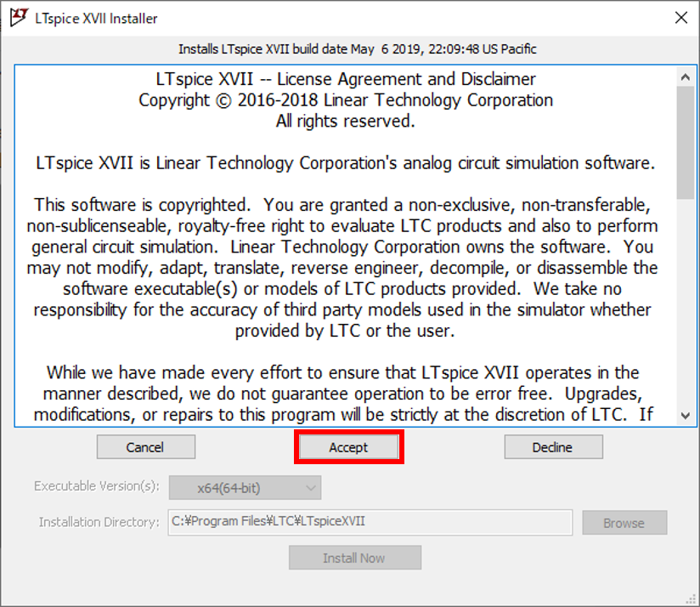Screen dimensions: 700x607
Task: Click the Decline button
Action: 554,447
